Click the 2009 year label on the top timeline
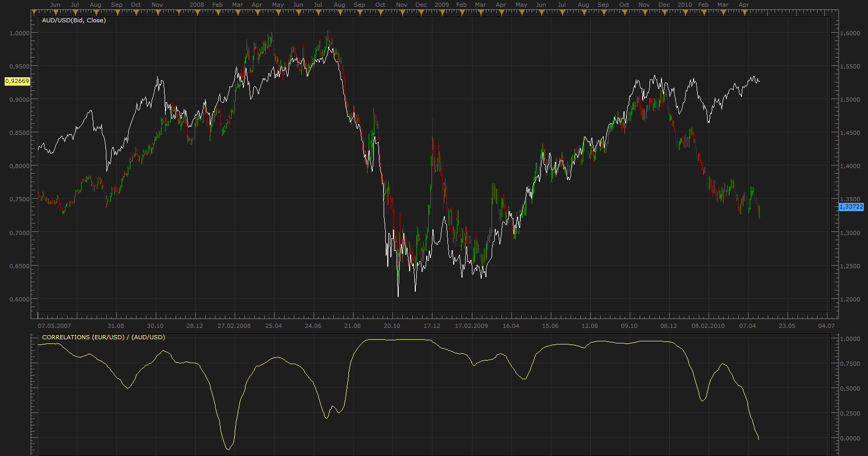 (442, 5)
